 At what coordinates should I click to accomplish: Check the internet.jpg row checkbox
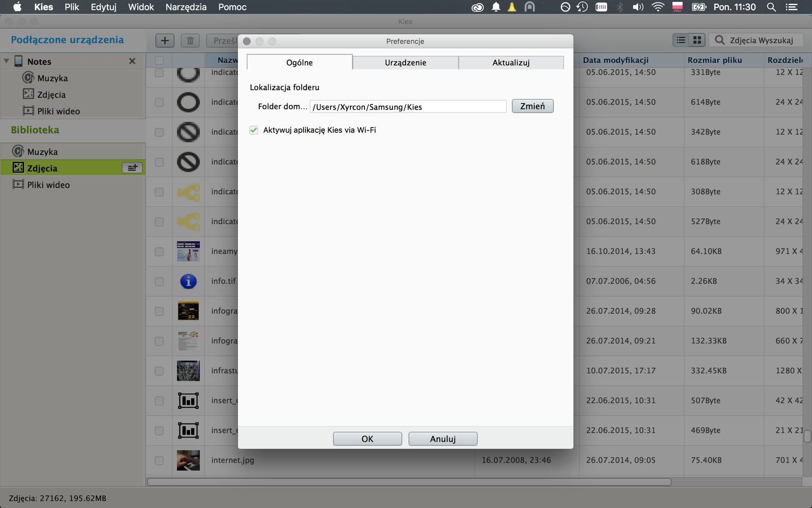(159, 460)
